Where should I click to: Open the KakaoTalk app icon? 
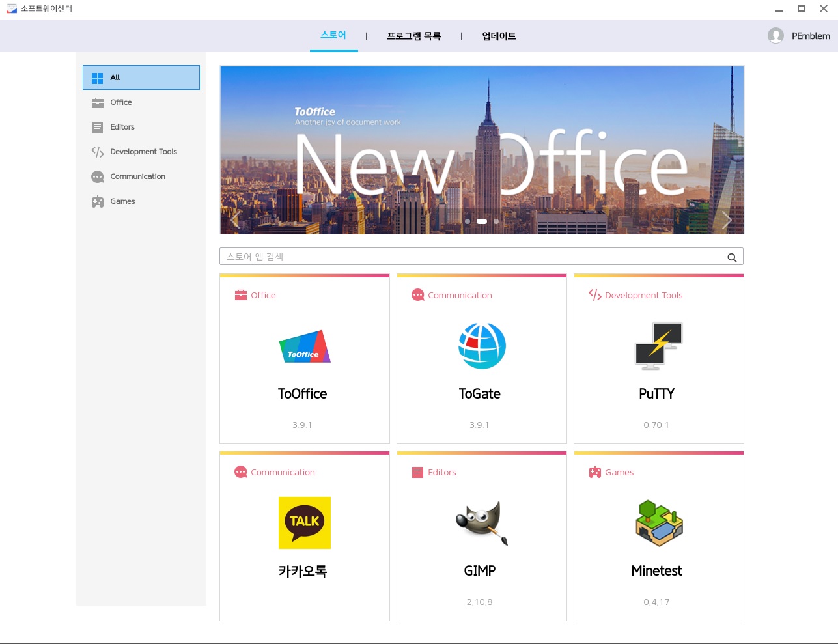pos(304,522)
